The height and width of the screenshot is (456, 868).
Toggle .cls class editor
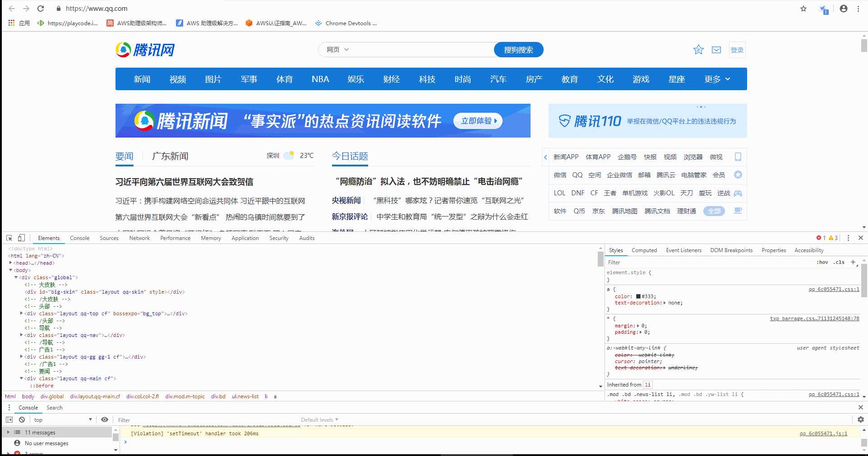[x=839, y=262]
